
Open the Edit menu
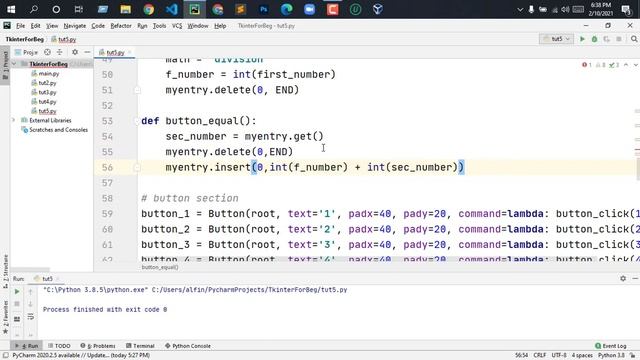(36, 26)
